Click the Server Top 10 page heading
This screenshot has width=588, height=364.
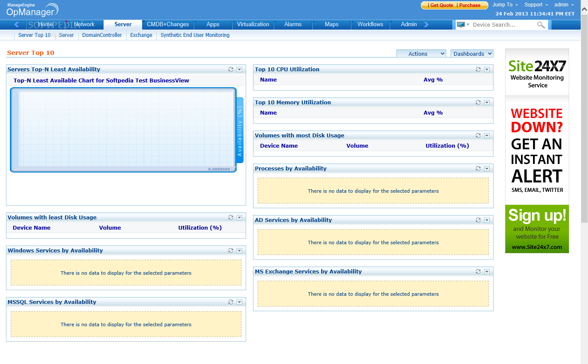30,53
